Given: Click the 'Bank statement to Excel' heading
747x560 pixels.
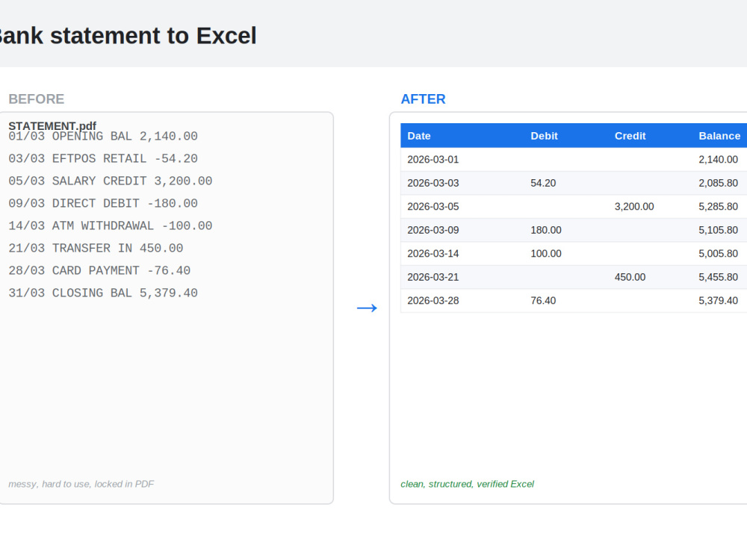Looking at the screenshot, I should pyautogui.click(x=128, y=36).
